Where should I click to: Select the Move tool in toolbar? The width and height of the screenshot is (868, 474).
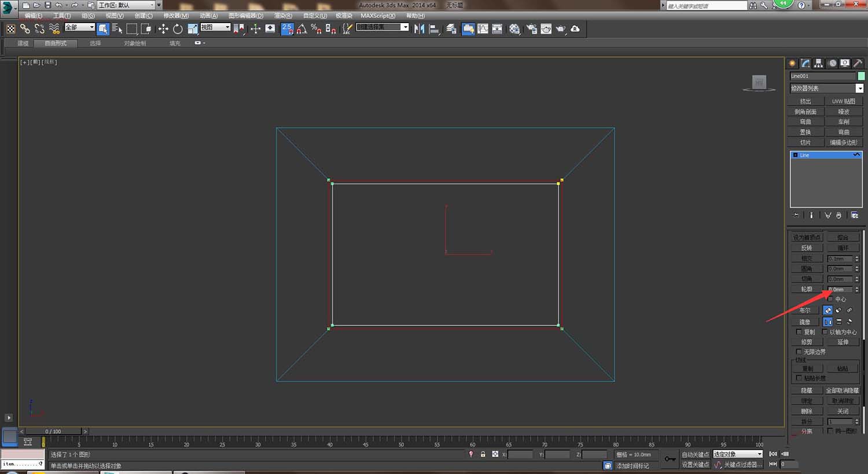[163, 29]
